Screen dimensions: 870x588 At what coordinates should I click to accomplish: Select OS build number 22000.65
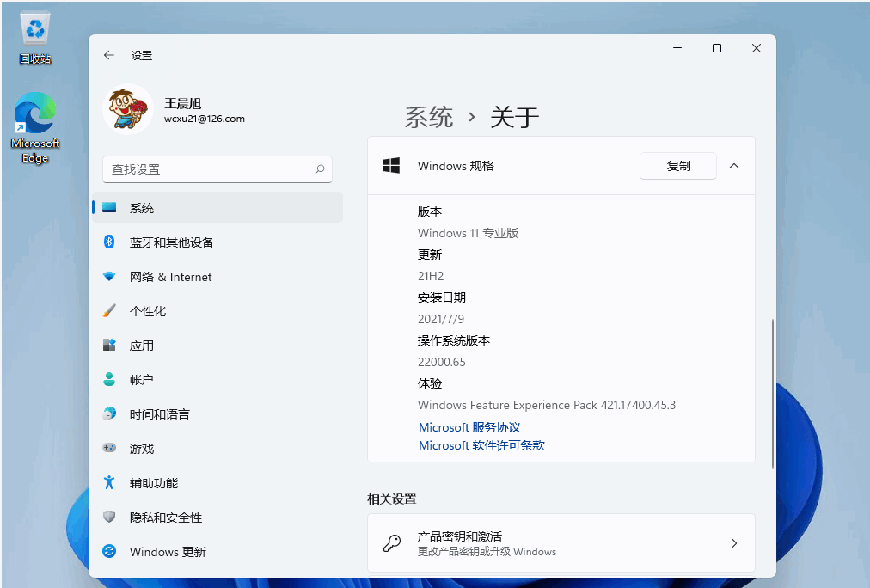[x=442, y=362]
